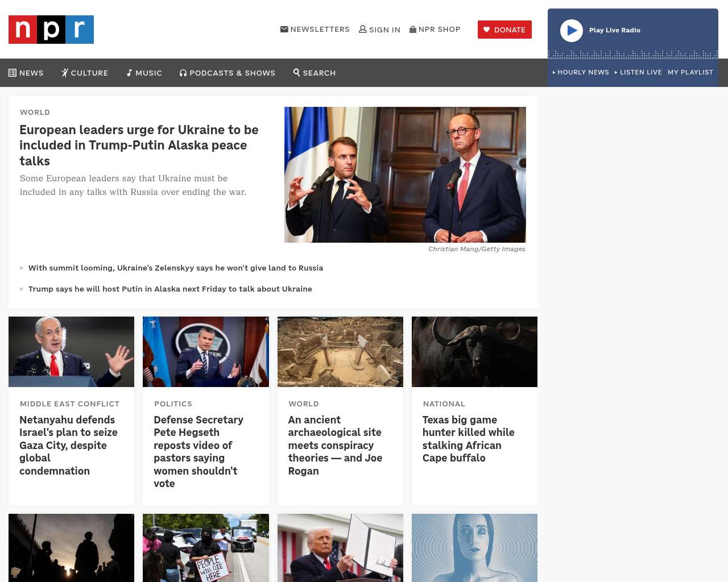Click the blue illustrated woman thumbnail
This screenshot has width=728, height=582.
474,548
